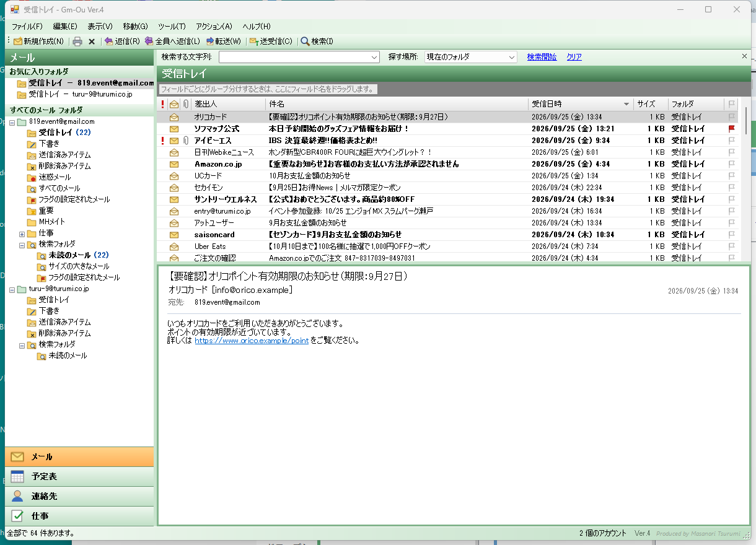Click the 送受信(C) send/receive button
This screenshot has height=545, width=756.
click(x=271, y=41)
